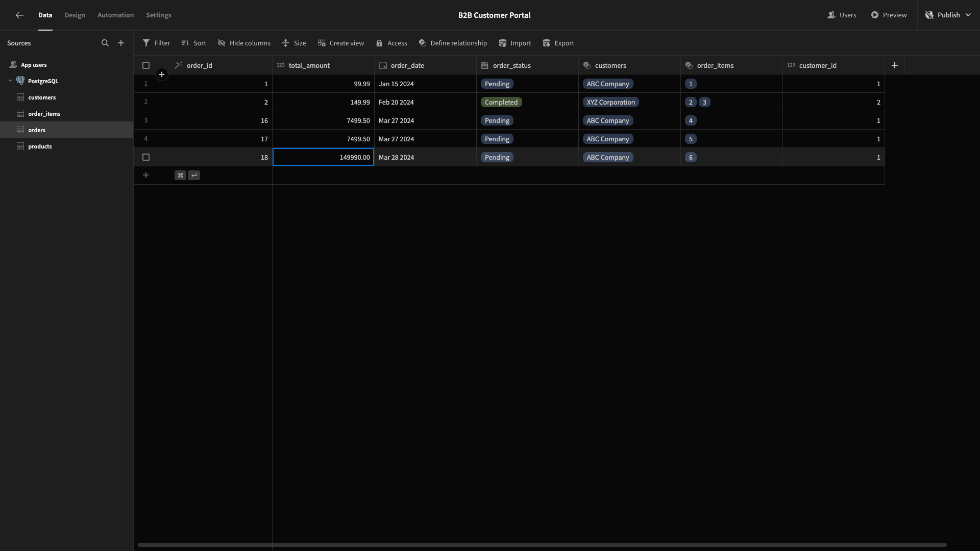Screen dimensions: 980x551
Task: Switch to the Automation tab
Action: pyautogui.click(x=116, y=15)
